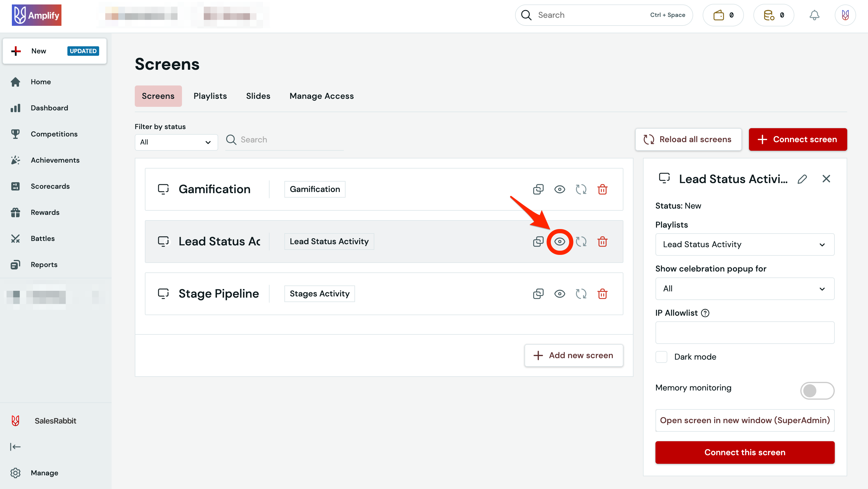This screenshot has height=489, width=868.
Task: Open Show celebration popup for dropdown
Action: click(744, 289)
